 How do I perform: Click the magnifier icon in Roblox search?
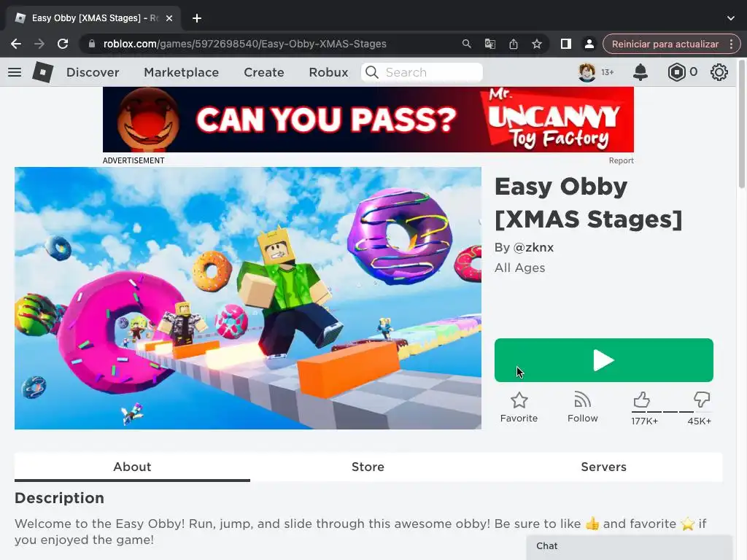pyautogui.click(x=372, y=72)
